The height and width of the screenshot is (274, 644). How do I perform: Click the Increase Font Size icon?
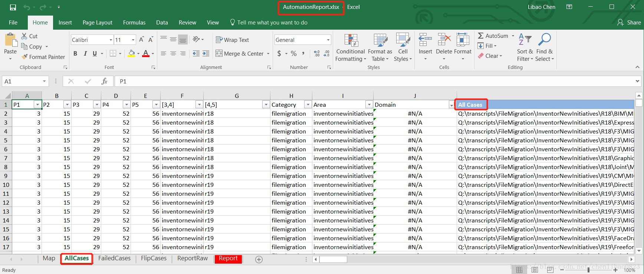(141, 40)
